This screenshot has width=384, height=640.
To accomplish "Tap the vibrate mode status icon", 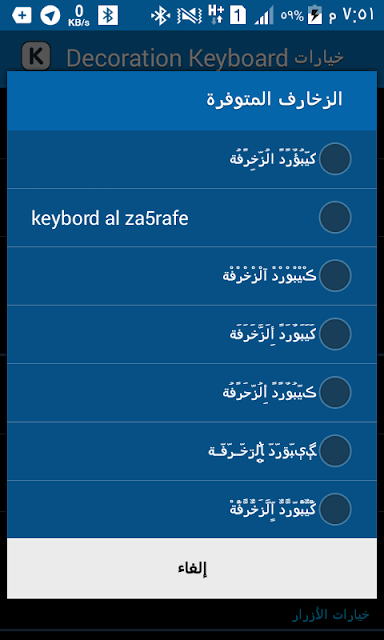I will point(189,16).
